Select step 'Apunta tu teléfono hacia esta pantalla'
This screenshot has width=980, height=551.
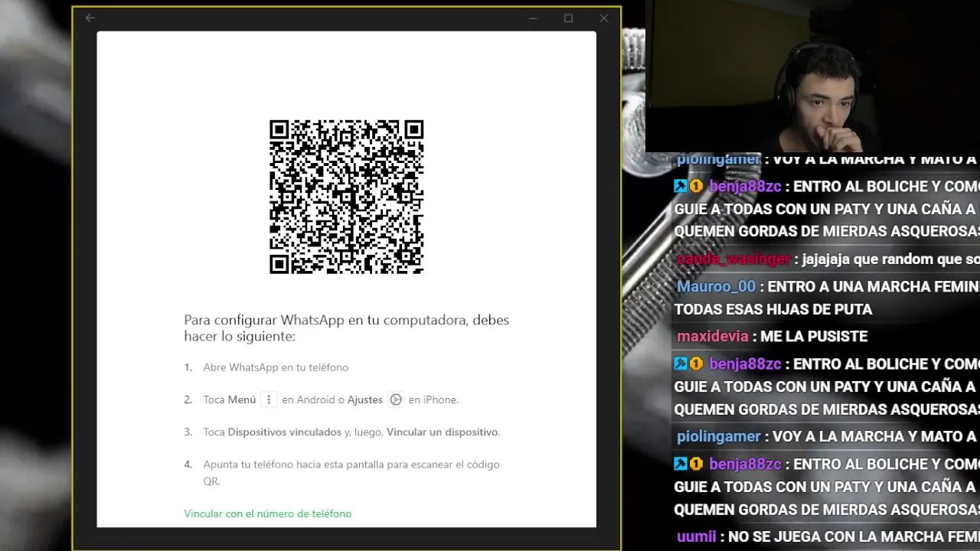coord(351,472)
